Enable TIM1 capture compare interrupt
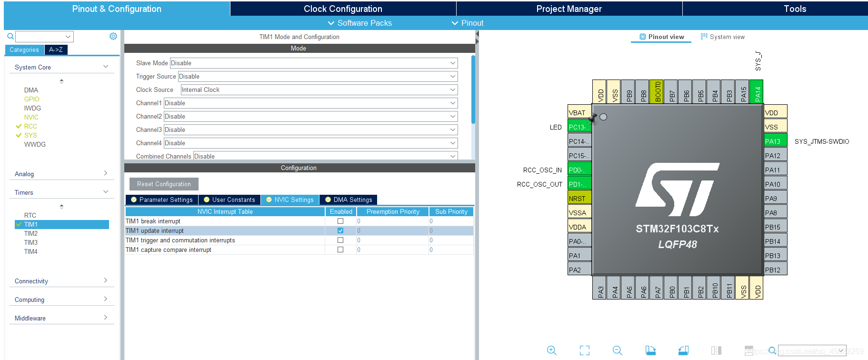 (x=340, y=250)
